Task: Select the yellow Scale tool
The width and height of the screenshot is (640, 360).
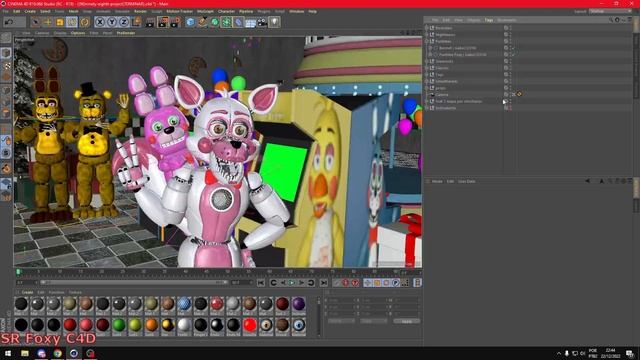Action: coord(60,22)
